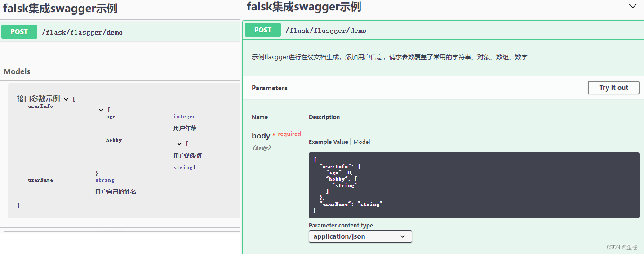Click the Try it out button
644x254 pixels.
tap(613, 88)
